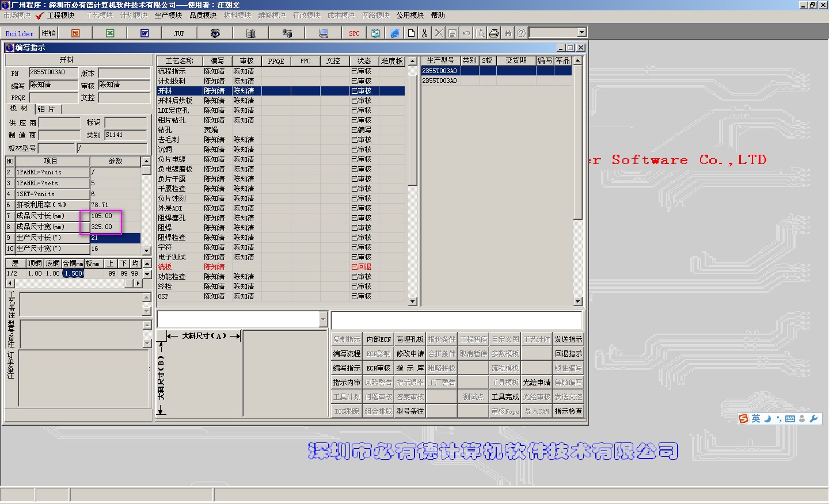Screen dimensions: 829x504
Task: Click the database cylinder icon in toolbar
Action: click(x=250, y=33)
